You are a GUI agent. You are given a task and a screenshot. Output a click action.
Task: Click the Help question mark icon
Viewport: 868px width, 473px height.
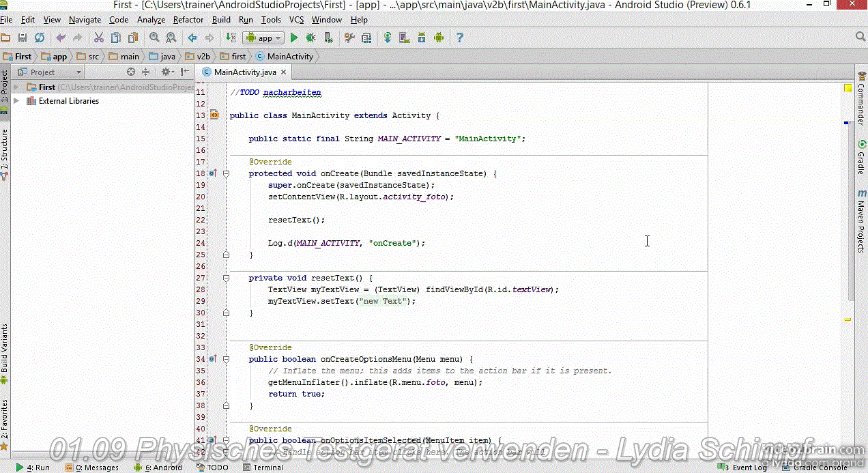(x=460, y=38)
